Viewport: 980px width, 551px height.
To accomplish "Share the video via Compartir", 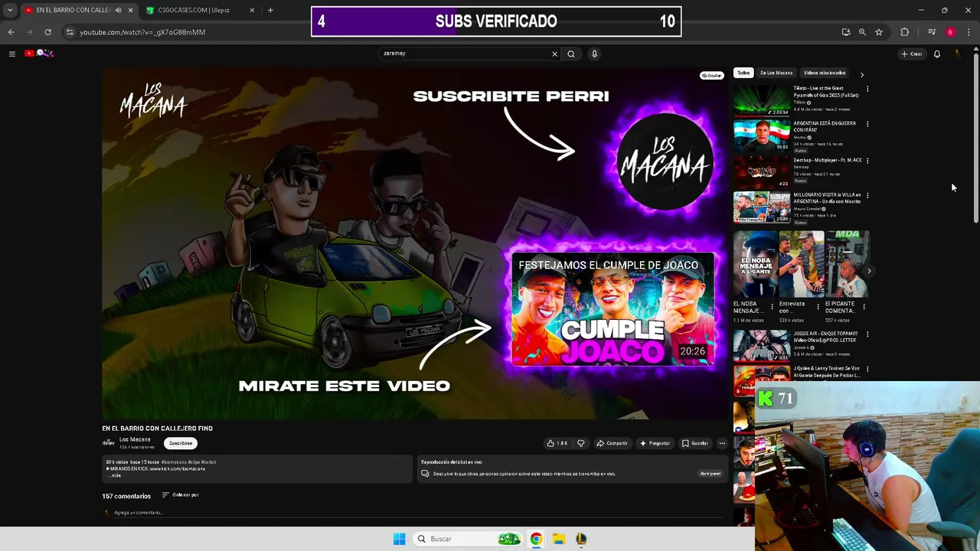I will click(x=612, y=443).
